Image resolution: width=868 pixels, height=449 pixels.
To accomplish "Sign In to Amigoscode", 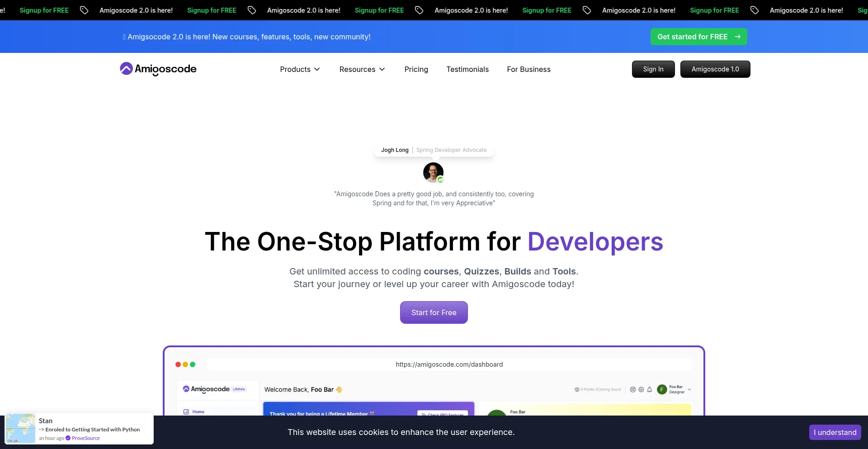I will [x=653, y=69].
